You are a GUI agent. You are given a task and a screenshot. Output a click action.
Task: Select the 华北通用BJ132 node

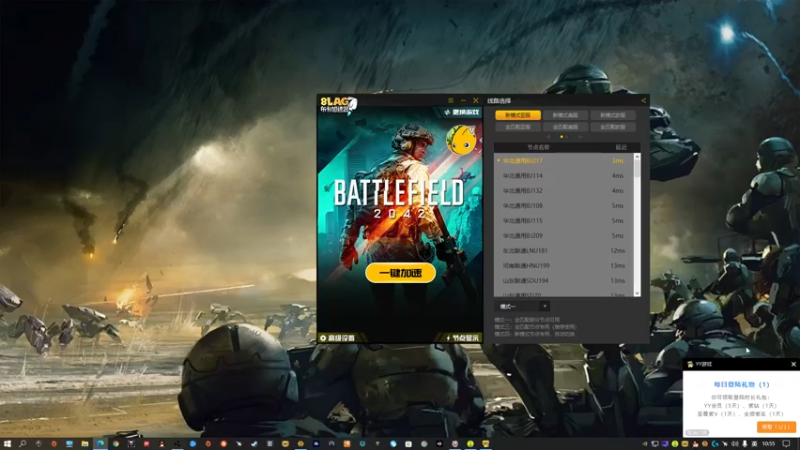564,191
